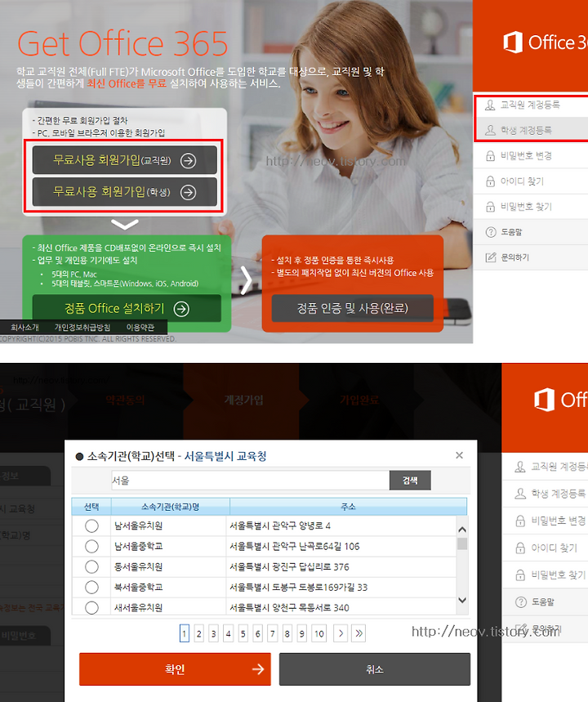Viewport: 588px width, 702px height.
Task: Click 무료사용 회원가입(교직원) button
Action: [x=124, y=160]
